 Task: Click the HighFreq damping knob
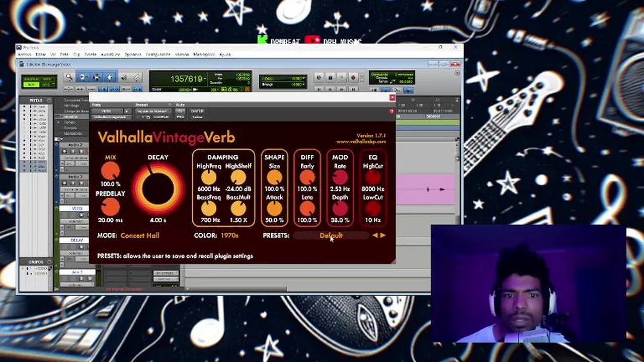point(208,177)
